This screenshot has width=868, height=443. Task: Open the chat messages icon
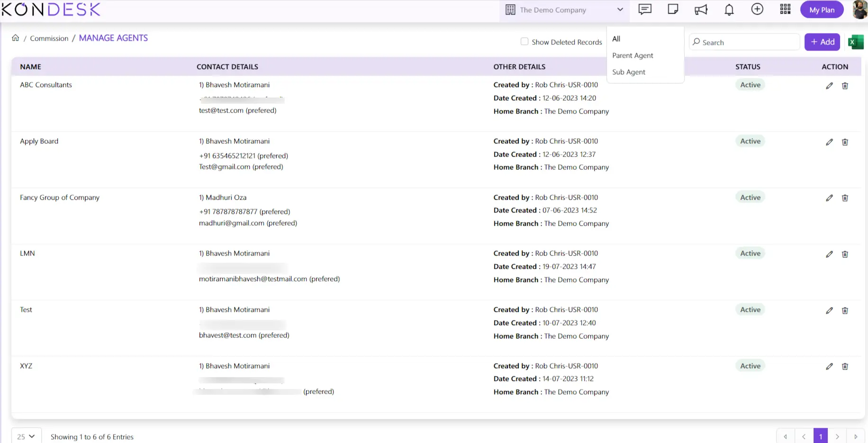pos(645,9)
